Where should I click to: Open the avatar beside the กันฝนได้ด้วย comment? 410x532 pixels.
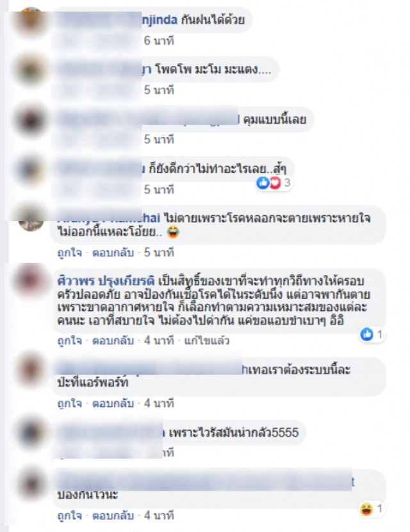pyautogui.click(x=31, y=21)
